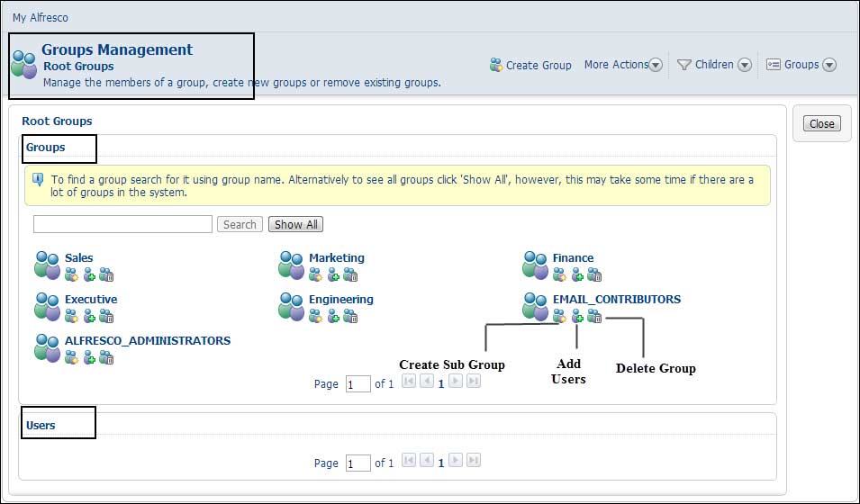Open the Sales group link

pos(79,257)
